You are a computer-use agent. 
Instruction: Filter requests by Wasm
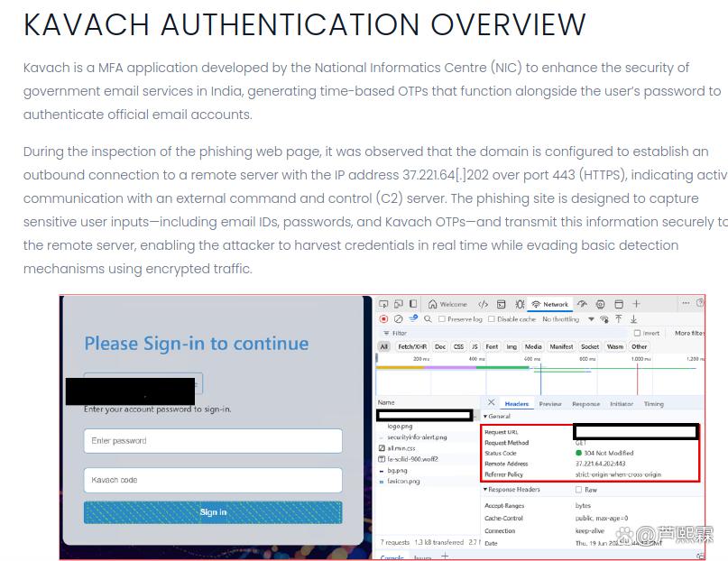615,346
